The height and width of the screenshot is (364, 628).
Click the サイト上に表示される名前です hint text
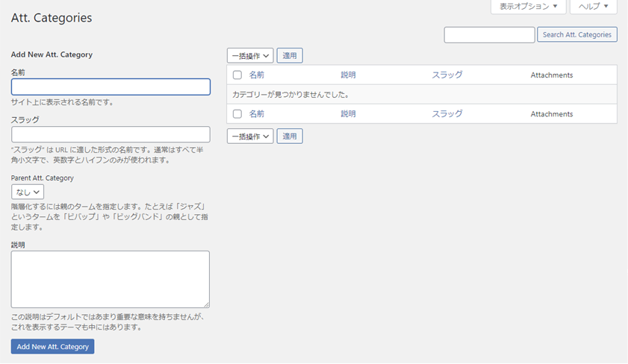(63, 102)
